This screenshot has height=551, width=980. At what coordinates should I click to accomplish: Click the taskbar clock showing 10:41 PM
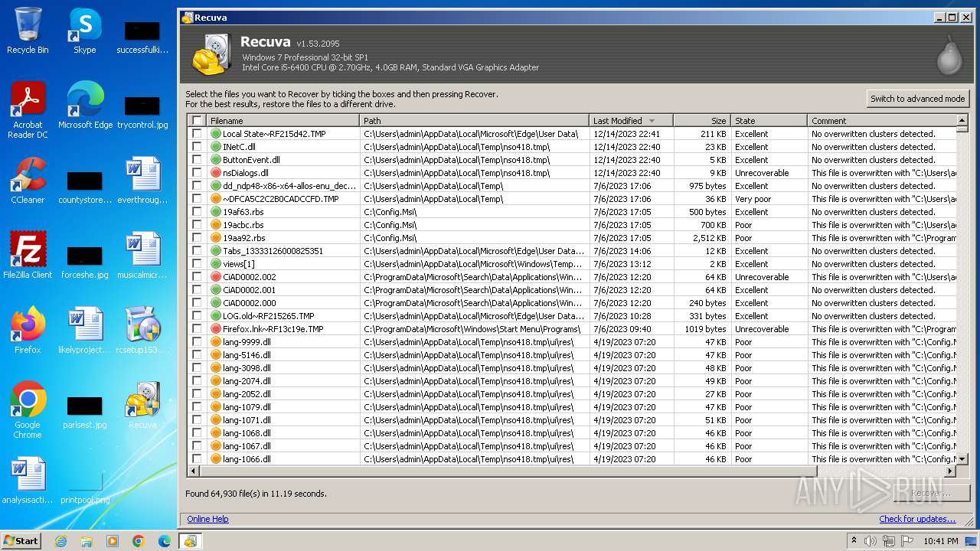pos(940,541)
